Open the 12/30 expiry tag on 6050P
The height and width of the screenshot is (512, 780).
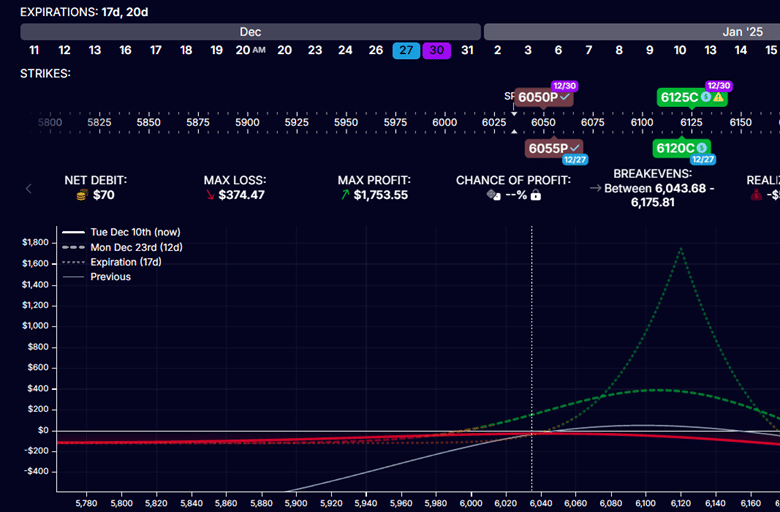[563, 86]
